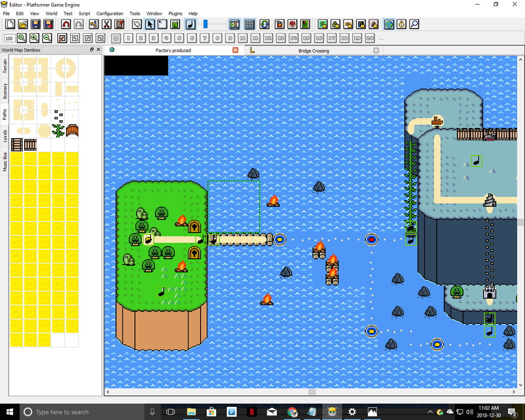Lock paths with third lock icon

[x=348, y=24]
